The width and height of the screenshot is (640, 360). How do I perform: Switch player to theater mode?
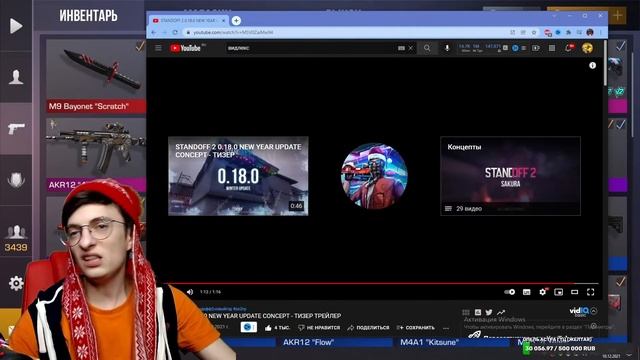click(x=574, y=292)
